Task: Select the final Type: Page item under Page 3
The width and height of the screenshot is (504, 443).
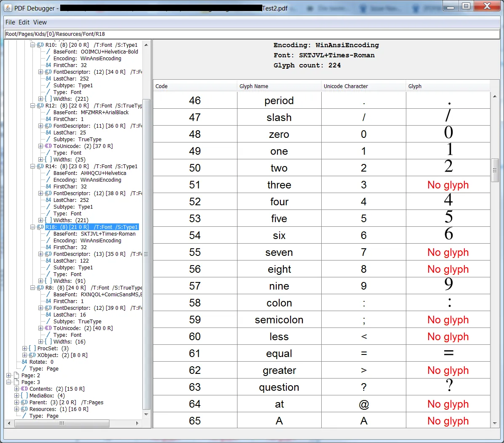Action: 44,416
